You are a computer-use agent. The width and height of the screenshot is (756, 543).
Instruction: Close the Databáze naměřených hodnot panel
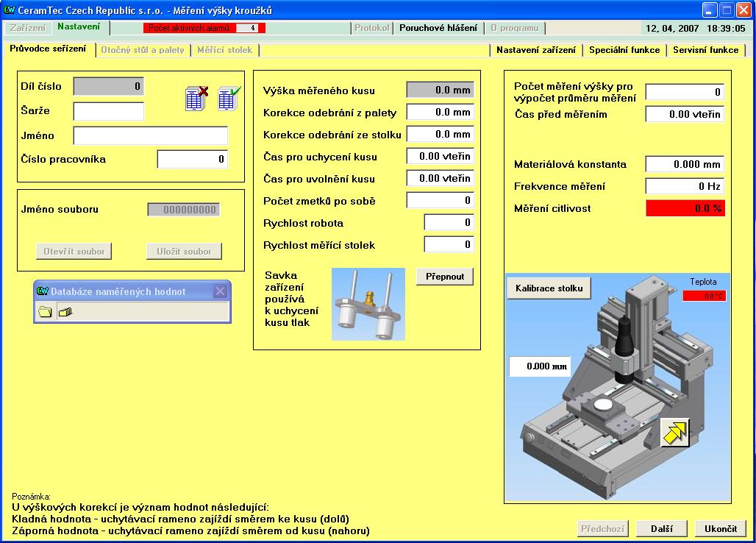click(220, 291)
